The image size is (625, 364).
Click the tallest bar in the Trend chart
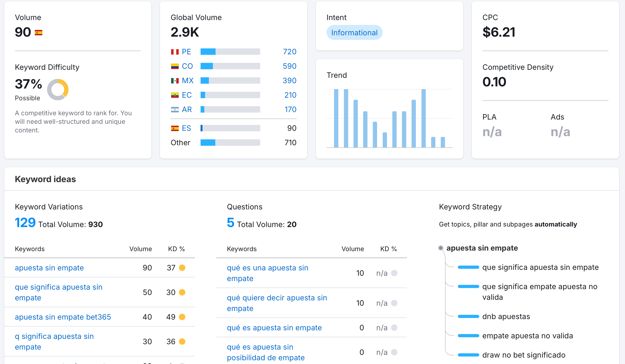[423, 118]
